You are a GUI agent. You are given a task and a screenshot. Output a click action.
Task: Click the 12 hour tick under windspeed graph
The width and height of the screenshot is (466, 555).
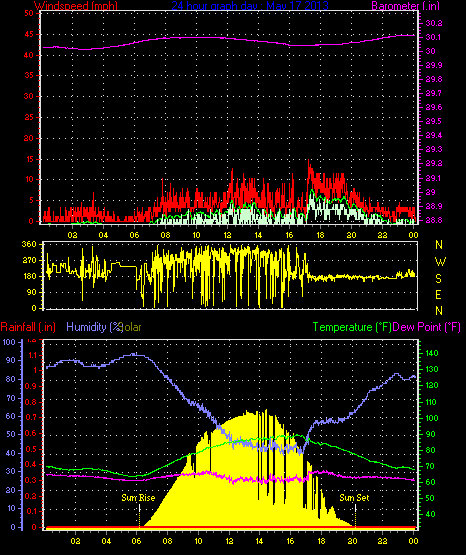point(227,235)
